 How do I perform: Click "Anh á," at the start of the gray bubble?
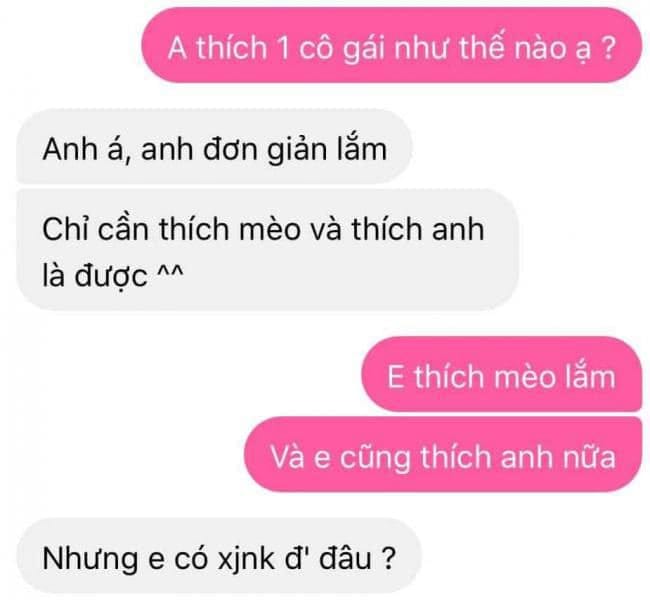coord(83,148)
